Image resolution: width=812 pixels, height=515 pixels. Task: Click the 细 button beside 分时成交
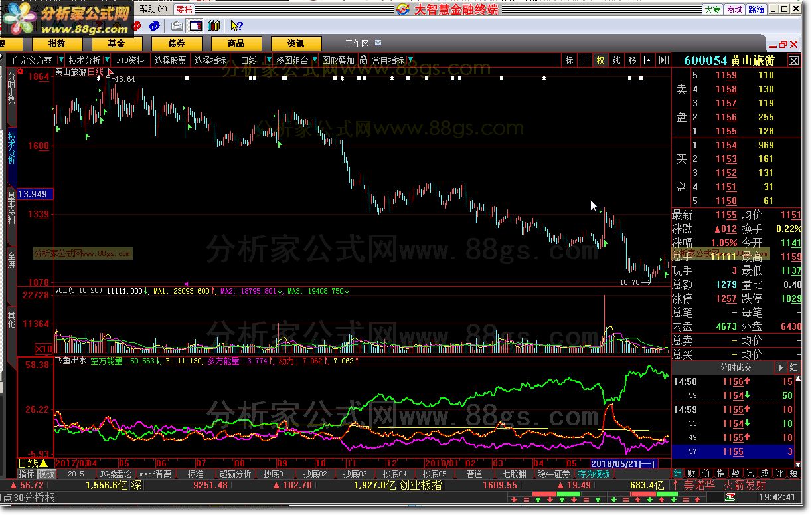coord(794,367)
